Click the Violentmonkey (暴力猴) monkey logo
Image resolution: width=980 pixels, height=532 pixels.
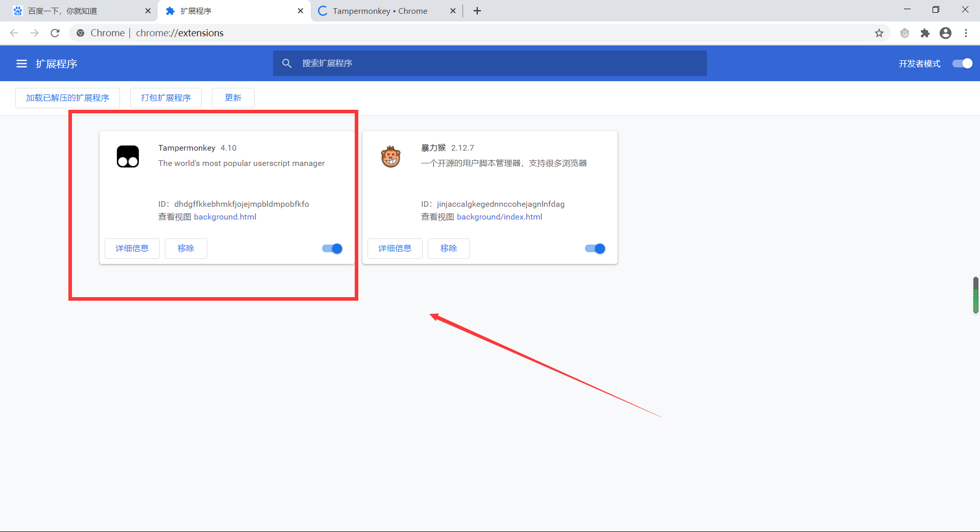pyautogui.click(x=390, y=156)
